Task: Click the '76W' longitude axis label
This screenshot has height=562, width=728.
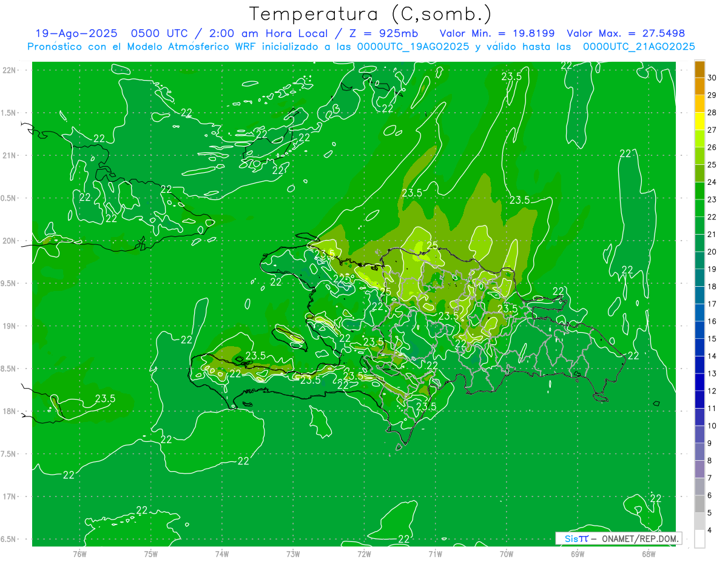Action: click(x=79, y=554)
